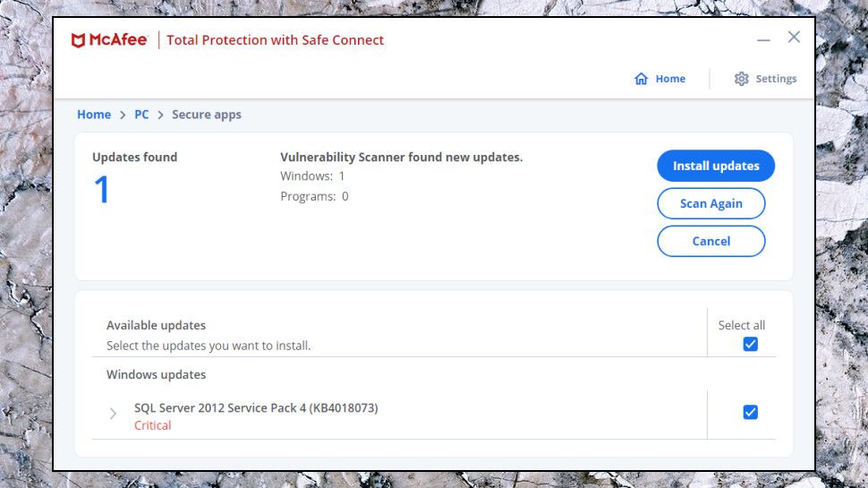Click the Secure apps breadcrumb label
Viewport: 868px width, 488px height.
click(207, 115)
